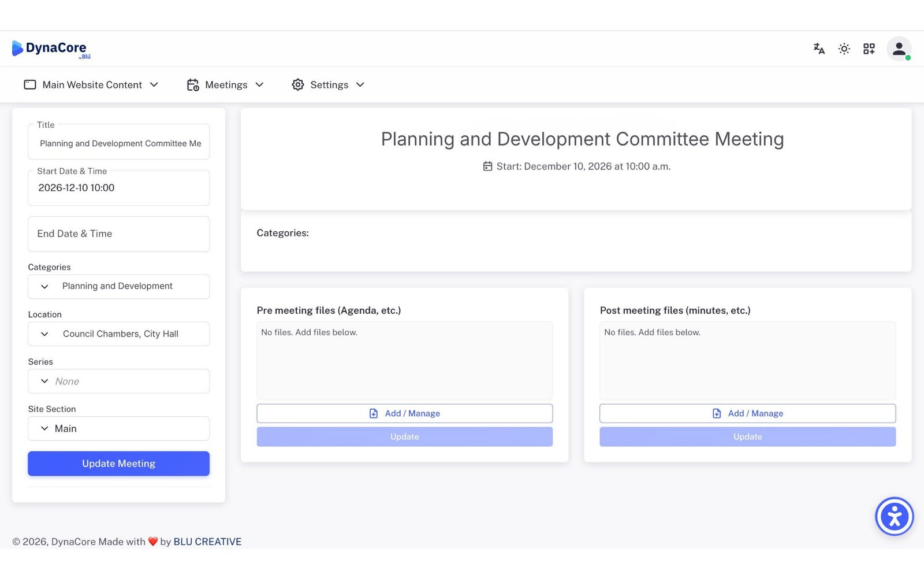
Task: Click the calendar icon beside Start date
Action: tap(488, 166)
